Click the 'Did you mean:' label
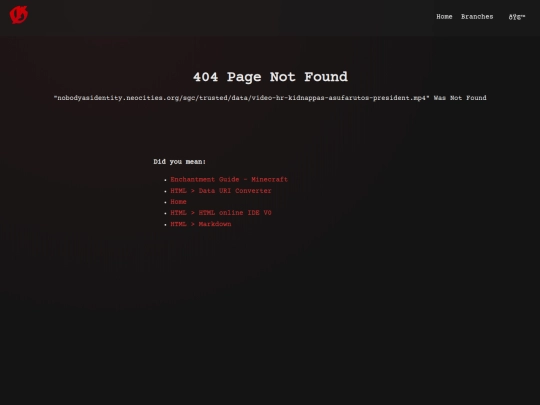The height and width of the screenshot is (405, 540). click(x=179, y=162)
